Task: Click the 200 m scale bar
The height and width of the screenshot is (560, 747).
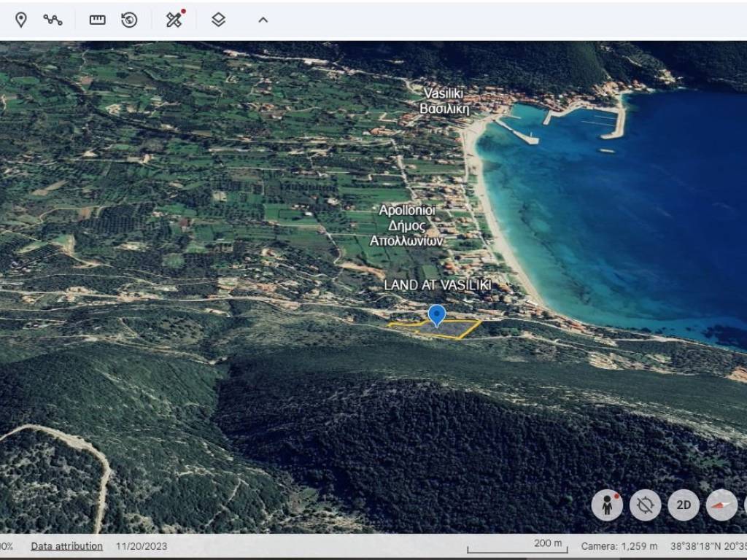Action: click(518, 547)
